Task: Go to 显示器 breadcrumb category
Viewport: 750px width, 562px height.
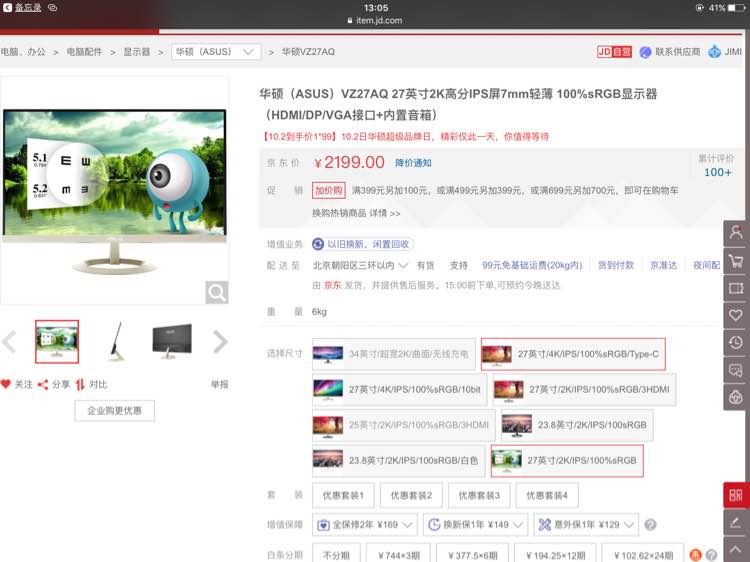Action: (x=137, y=52)
